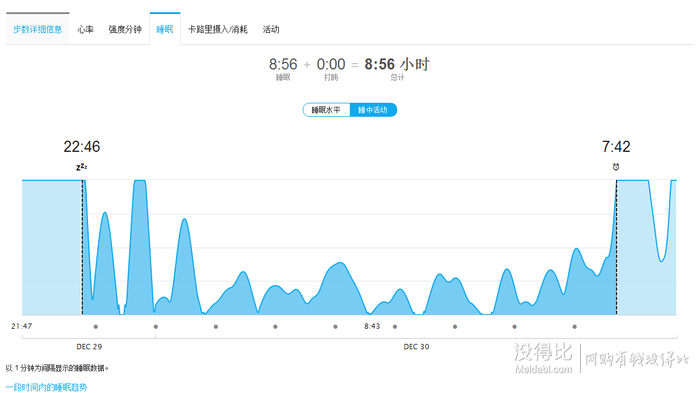Select the 睡眠 tab
The image size is (700, 393).
165,29
